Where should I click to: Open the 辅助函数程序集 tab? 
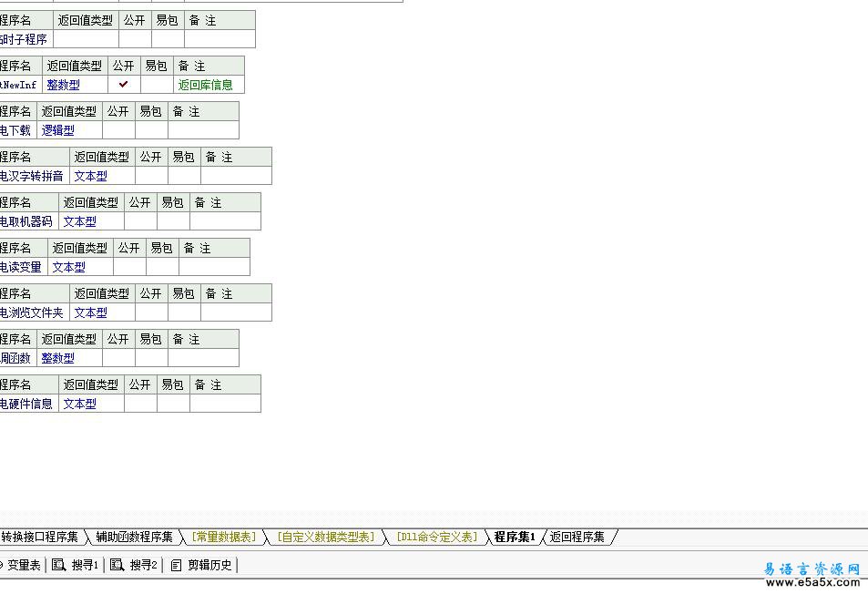click(x=134, y=537)
